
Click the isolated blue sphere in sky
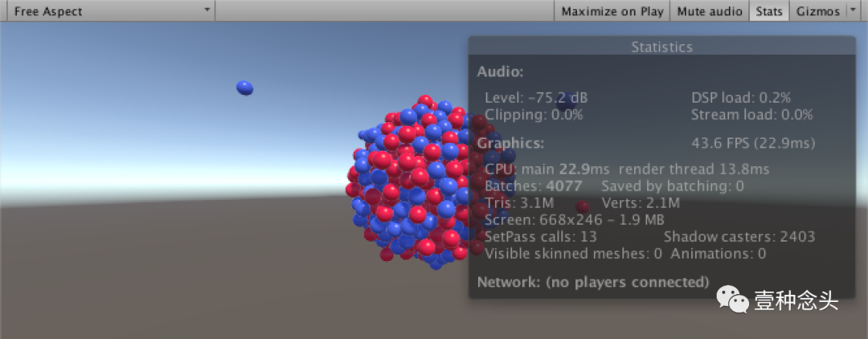[x=244, y=88]
